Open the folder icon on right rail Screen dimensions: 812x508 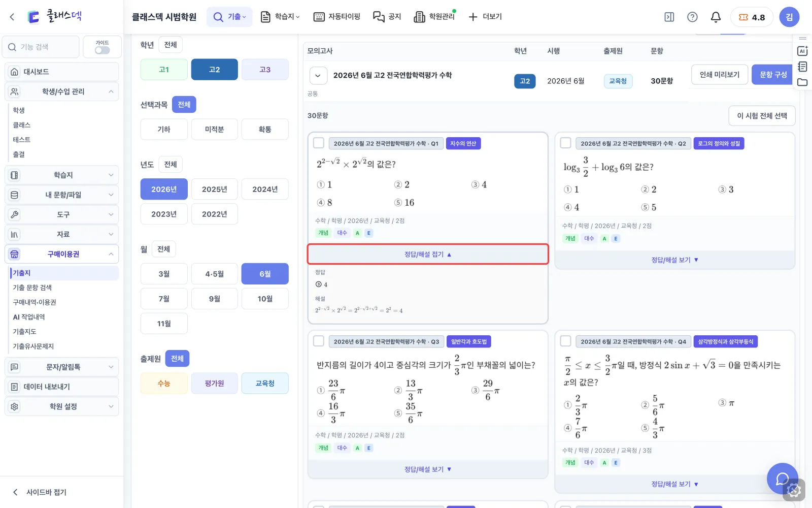pyautogui.click(x=802, y=82)
